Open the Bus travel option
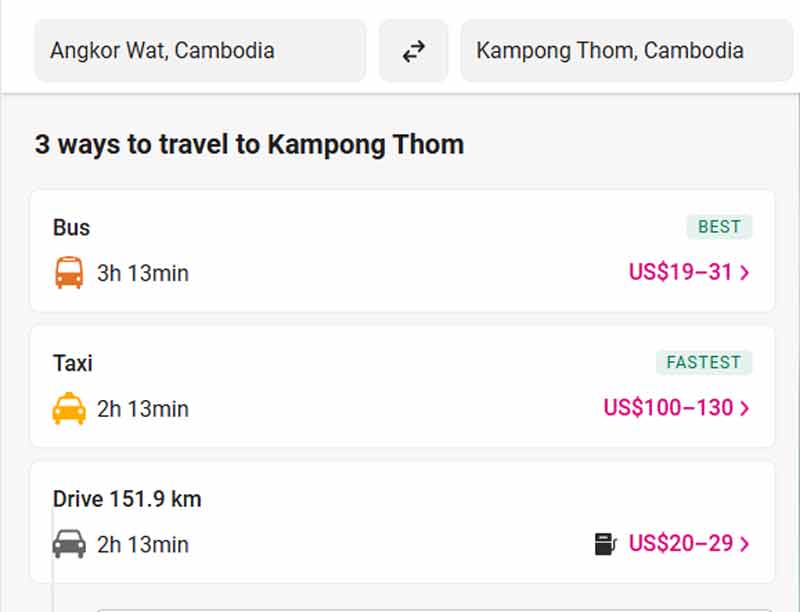800x612 pixels. (72, 228)
